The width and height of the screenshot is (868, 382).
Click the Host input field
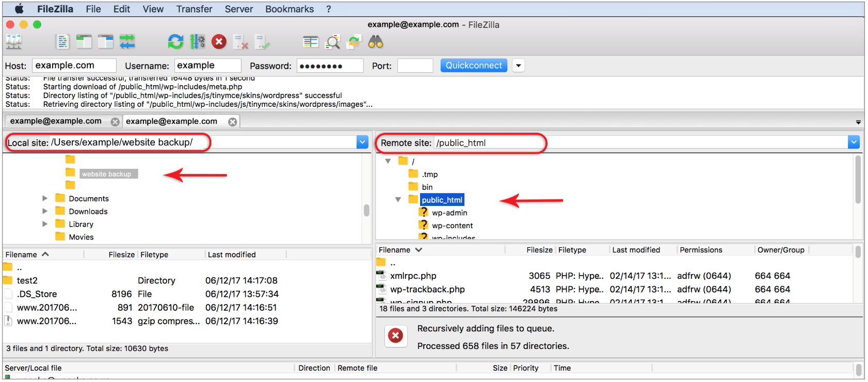coord(74,66)
